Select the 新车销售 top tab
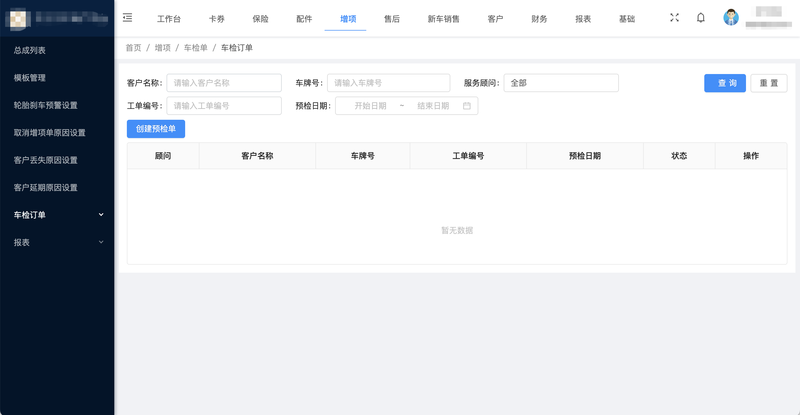The width and height of the screenshot is (800, 415). coord(443,19)
